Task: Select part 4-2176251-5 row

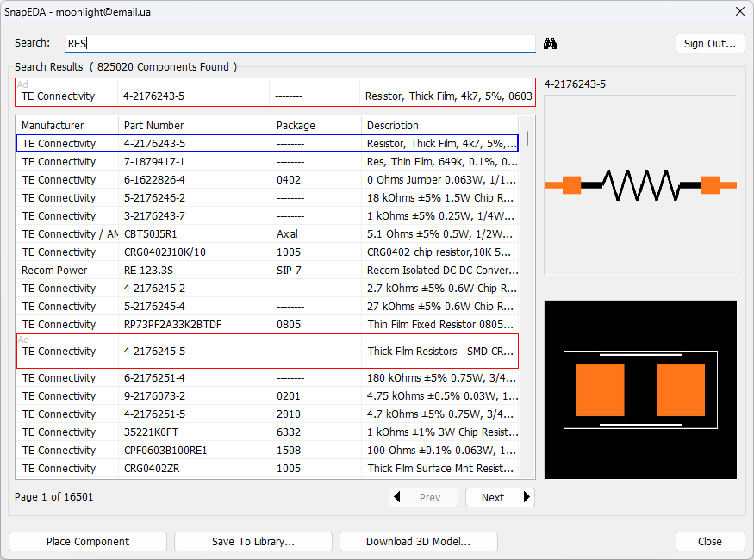Action: [267, 414]
